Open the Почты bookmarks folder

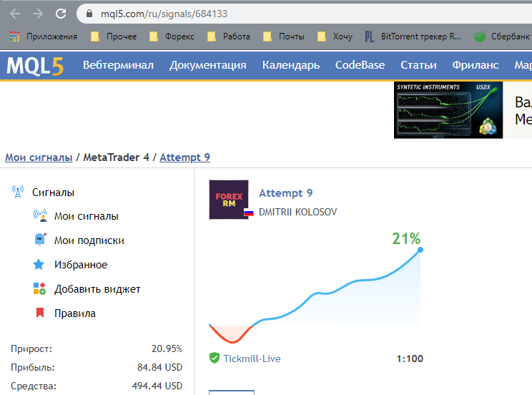pyautogui.click(x=284, y=36)
